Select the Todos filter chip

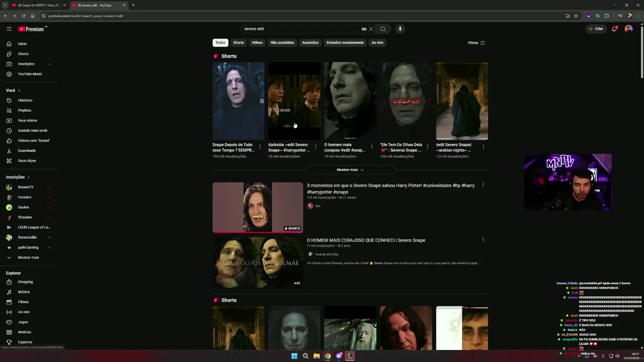tap(220, 43)
